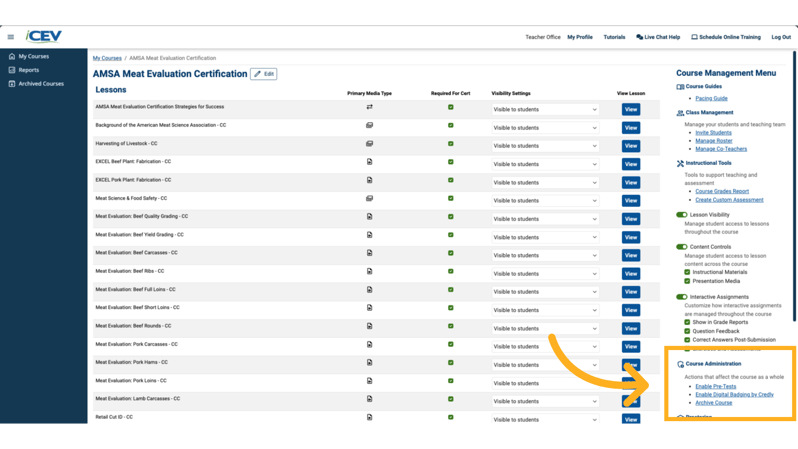This screenshot has height=449, width=798.
Task: Click the iCEV logo
Action: pyautogui.click(x=44, y=37)
